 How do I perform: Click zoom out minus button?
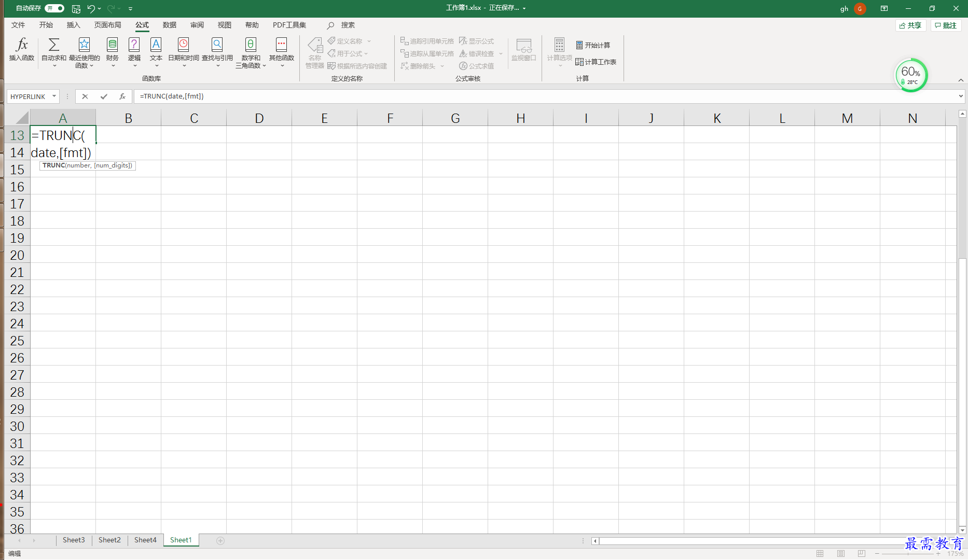click(877, 554)
